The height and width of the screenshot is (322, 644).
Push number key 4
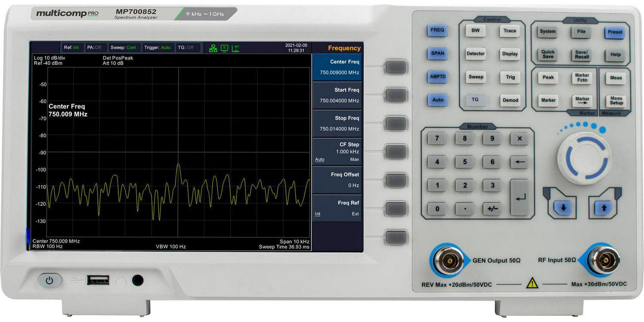(x=437, y=162)
